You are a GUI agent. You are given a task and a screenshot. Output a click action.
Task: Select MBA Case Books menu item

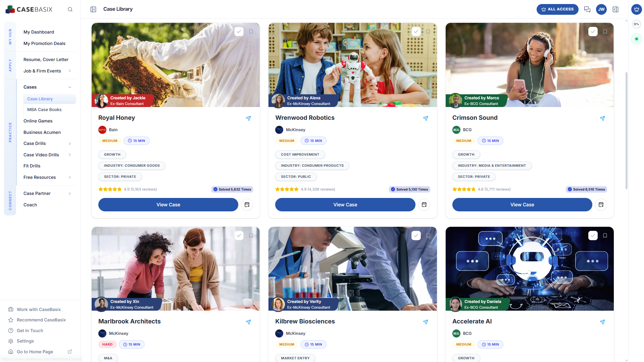click(x=44, y=110)
